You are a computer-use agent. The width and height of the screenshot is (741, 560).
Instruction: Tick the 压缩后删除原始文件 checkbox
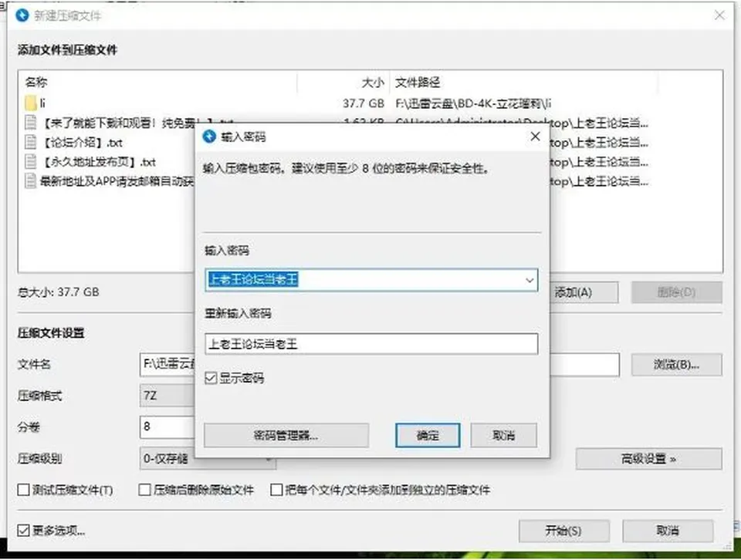(x=144, y=490)
